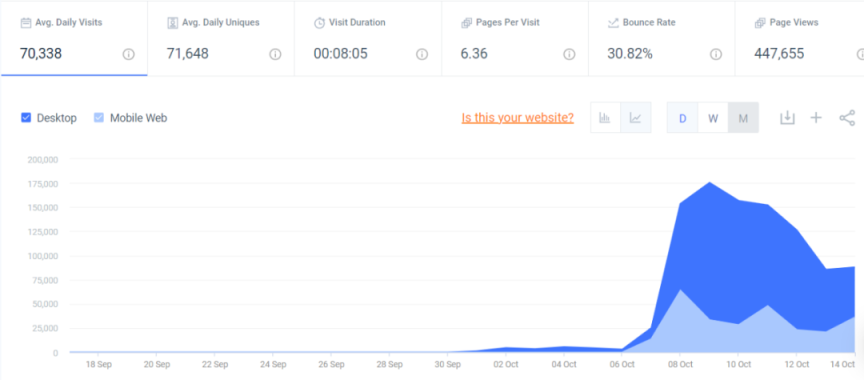Uncheck the Desktop checkbox
864x380 pixels.
point(25,117)
